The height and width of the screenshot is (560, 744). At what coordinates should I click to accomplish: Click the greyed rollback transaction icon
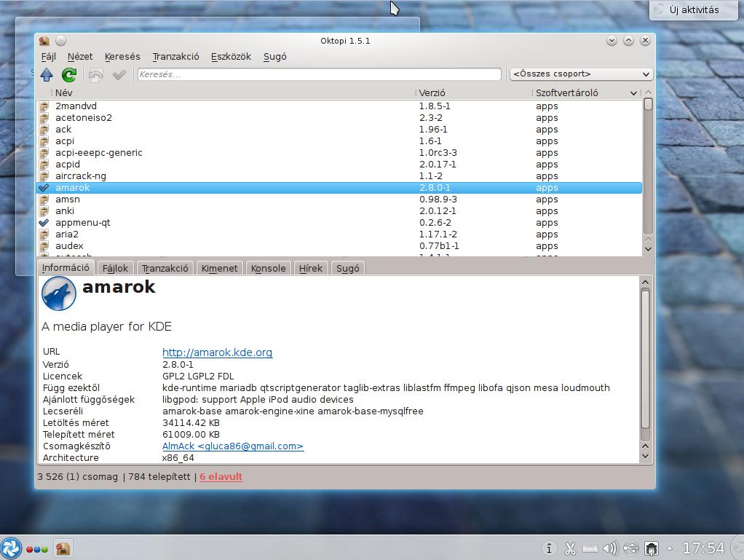(96, 74)
